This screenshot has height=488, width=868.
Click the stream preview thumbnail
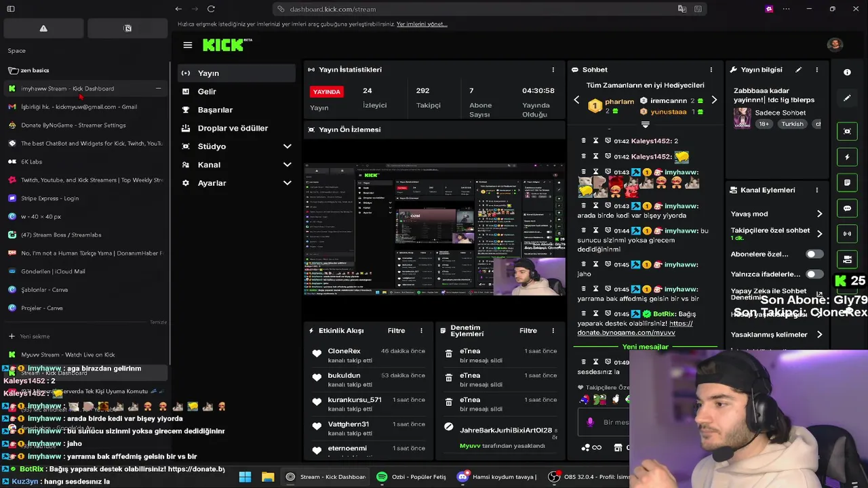(434, 228)
